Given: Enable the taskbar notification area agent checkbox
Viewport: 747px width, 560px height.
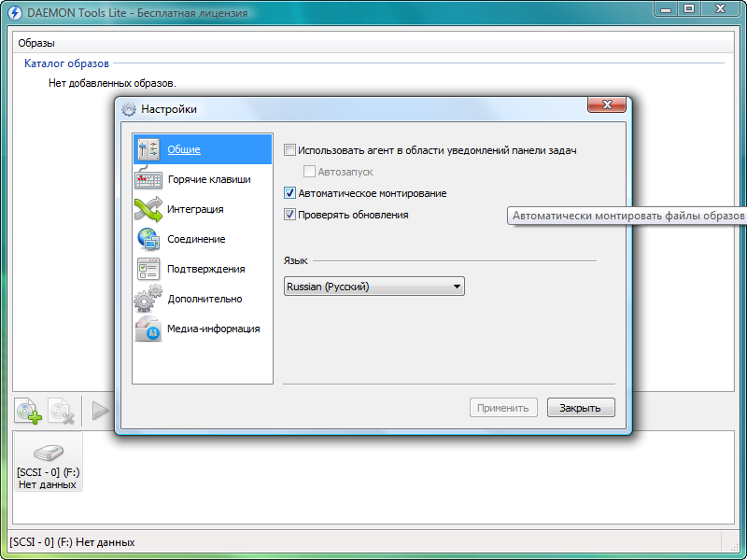Looking at the screenshot, I should [x=289, y=150].
